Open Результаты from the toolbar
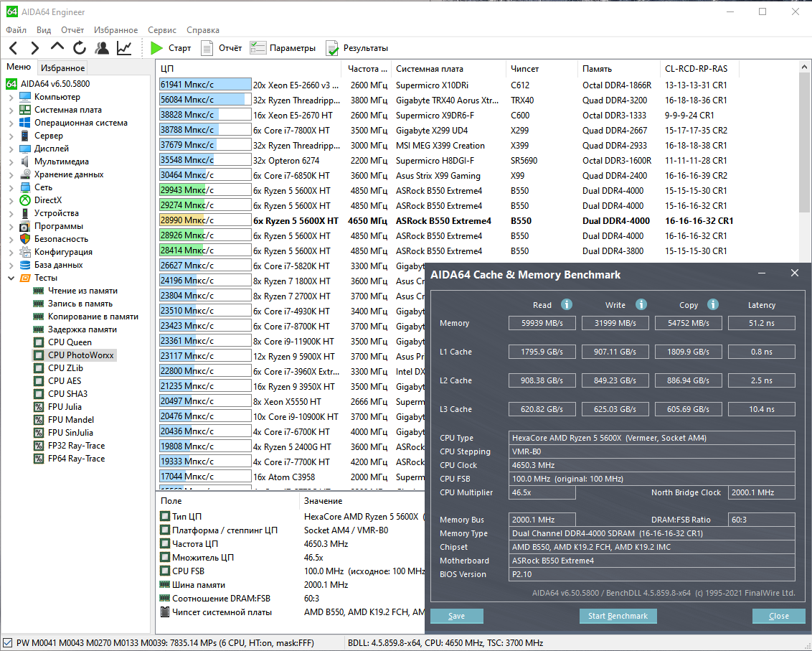 pos(357,48)
